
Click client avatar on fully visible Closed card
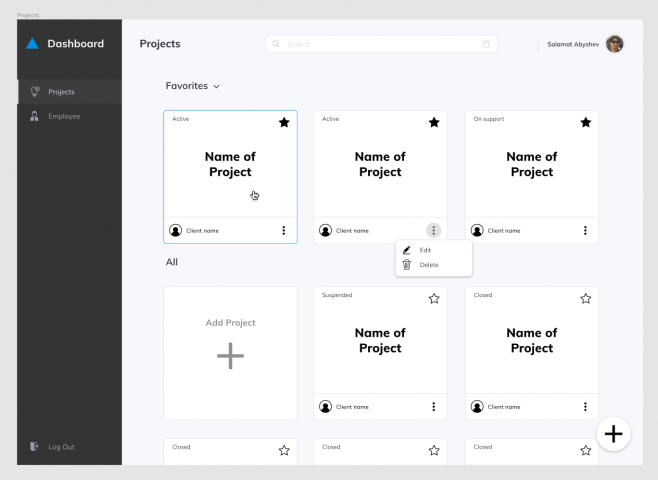point(477,407)
